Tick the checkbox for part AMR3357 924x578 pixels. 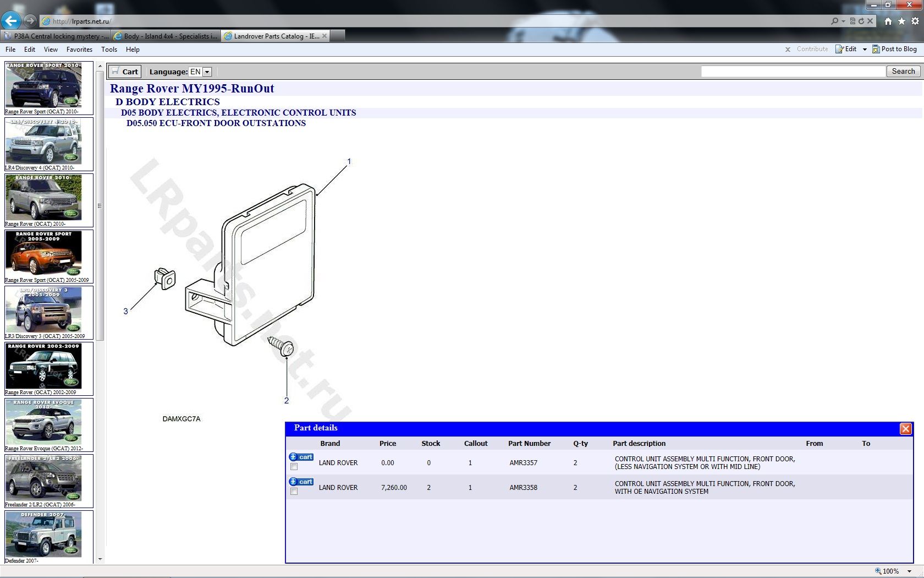point(294,467)
